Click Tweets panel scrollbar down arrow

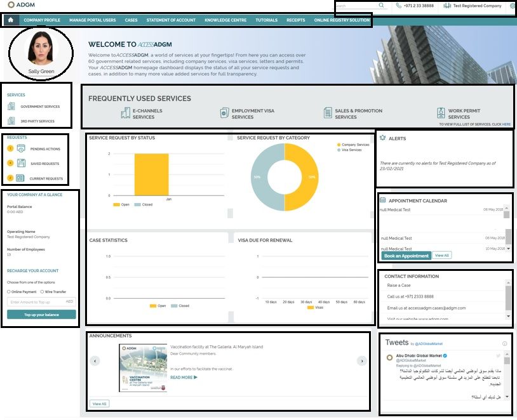click(x=507, y=397)
